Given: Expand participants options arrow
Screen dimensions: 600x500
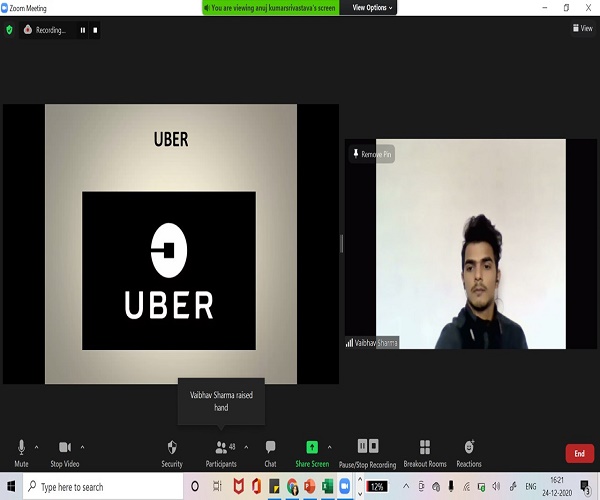Looking at the screenshot, I should (x=246, y=447).
